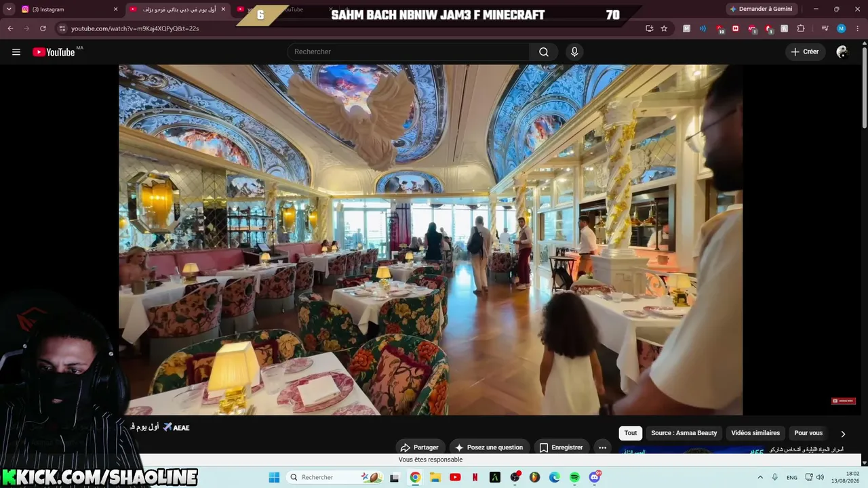
Task: Open the red fast-forward extension icon
Action: tap(736, 28)
